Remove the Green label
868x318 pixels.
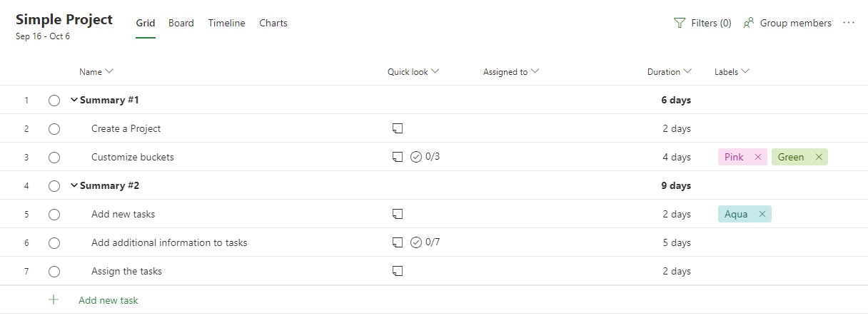(x=819, y=157)
